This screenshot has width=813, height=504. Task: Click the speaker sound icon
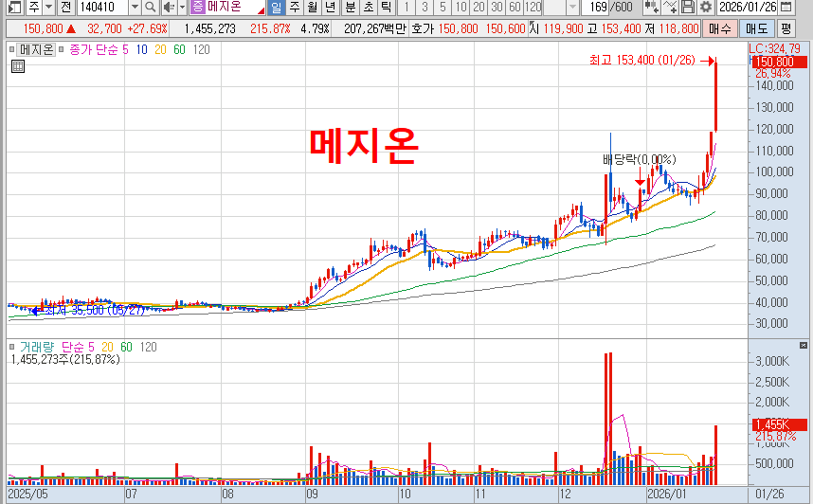(x=169, y=8)
